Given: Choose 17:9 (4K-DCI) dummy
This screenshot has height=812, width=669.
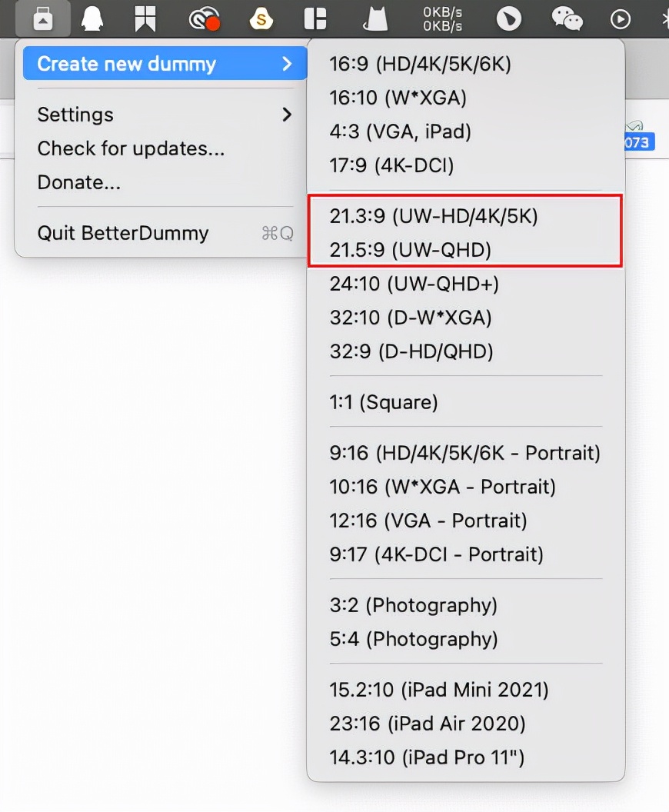Looking at the screenshot, I should [x=465, y=166].
